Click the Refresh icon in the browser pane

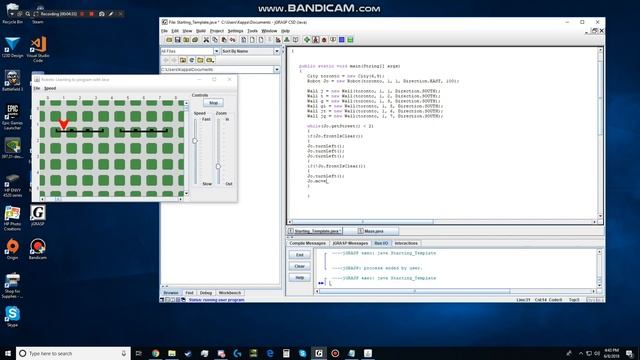click(x=191, y=60)
